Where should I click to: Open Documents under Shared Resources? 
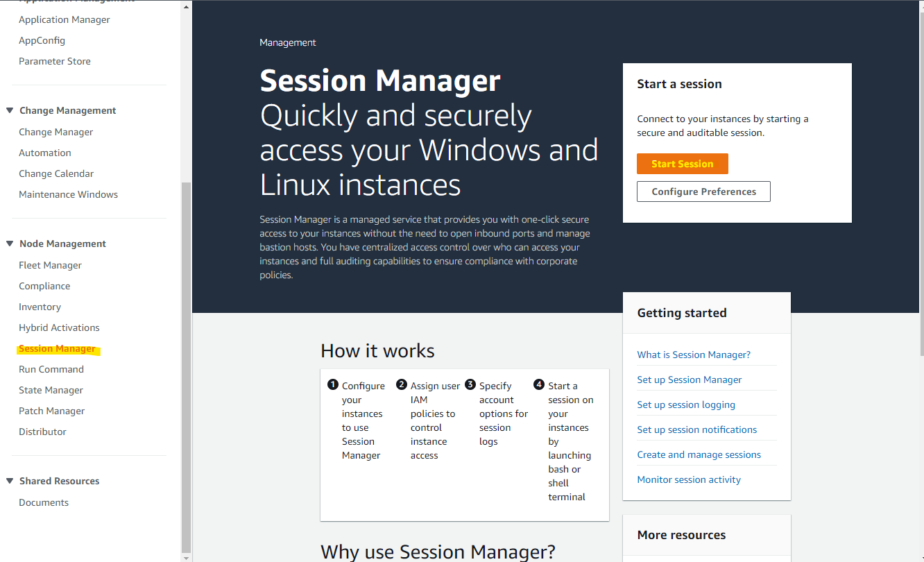point(44,502)
